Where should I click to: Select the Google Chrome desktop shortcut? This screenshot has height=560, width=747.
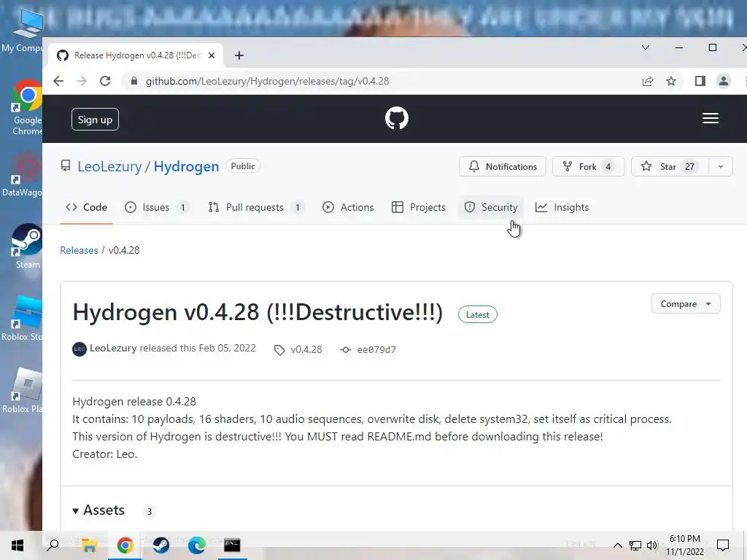(x=27, y=108)
